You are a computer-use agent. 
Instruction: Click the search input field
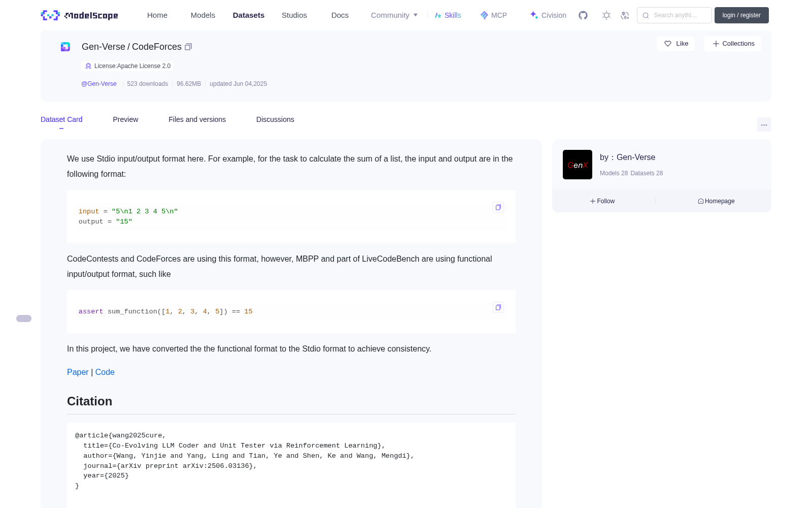coord(674,15)
